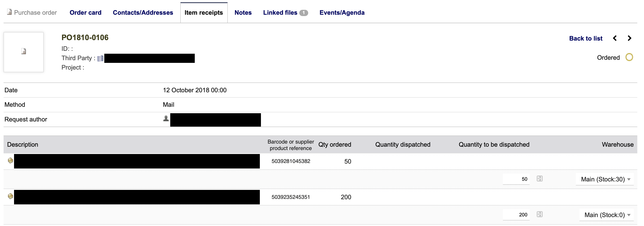The height and width of the screenshot is (226, 644).
Task: Click the product cube icon on the first line
Action: click(10, 161)
